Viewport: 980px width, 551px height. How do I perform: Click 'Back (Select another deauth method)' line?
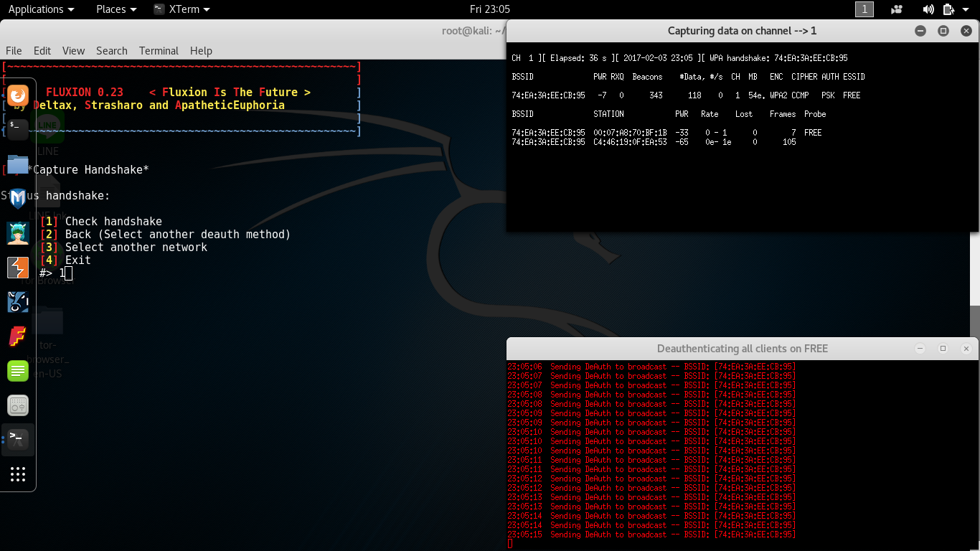tap(178, 235)
